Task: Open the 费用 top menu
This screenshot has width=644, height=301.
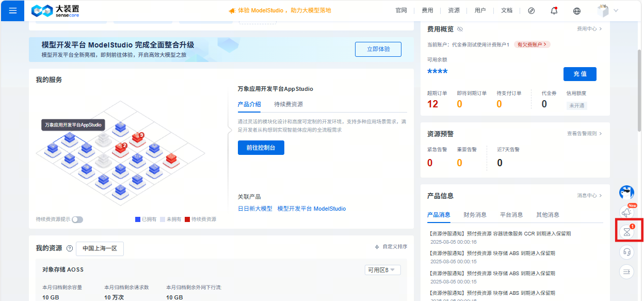Action: click(427, 10)
